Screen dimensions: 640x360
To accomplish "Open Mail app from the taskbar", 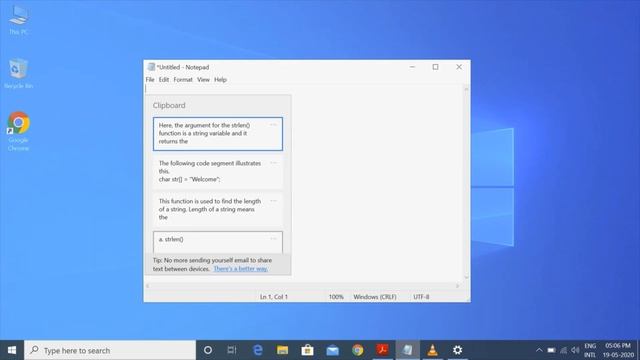I will coord(332,350).
